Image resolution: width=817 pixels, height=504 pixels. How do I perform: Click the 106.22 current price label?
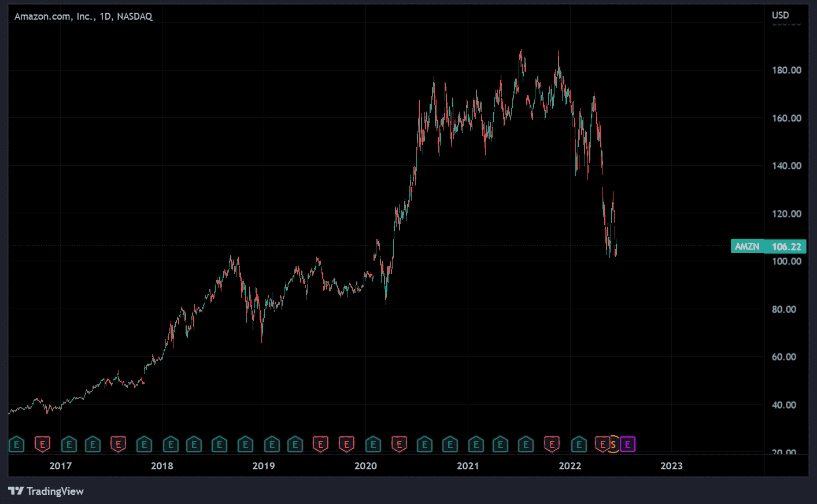786,246
